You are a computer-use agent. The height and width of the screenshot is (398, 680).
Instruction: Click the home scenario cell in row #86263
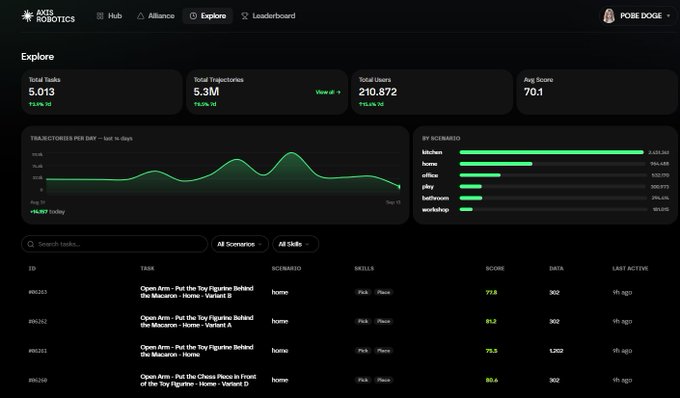[280, 292]
